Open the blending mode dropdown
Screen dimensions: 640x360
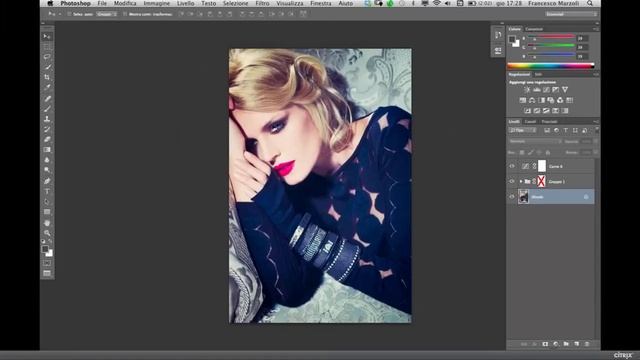click(535, 141)
